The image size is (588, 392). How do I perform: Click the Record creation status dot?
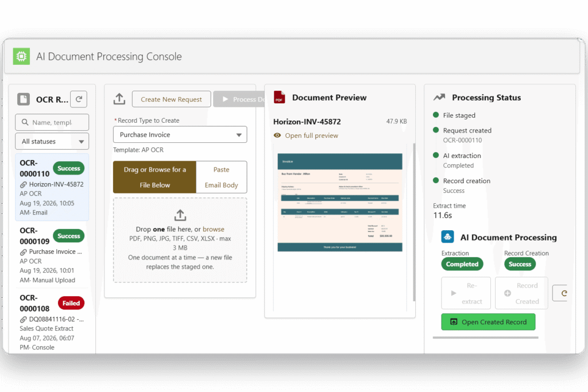pyautogui.click(x=436, y=180)
